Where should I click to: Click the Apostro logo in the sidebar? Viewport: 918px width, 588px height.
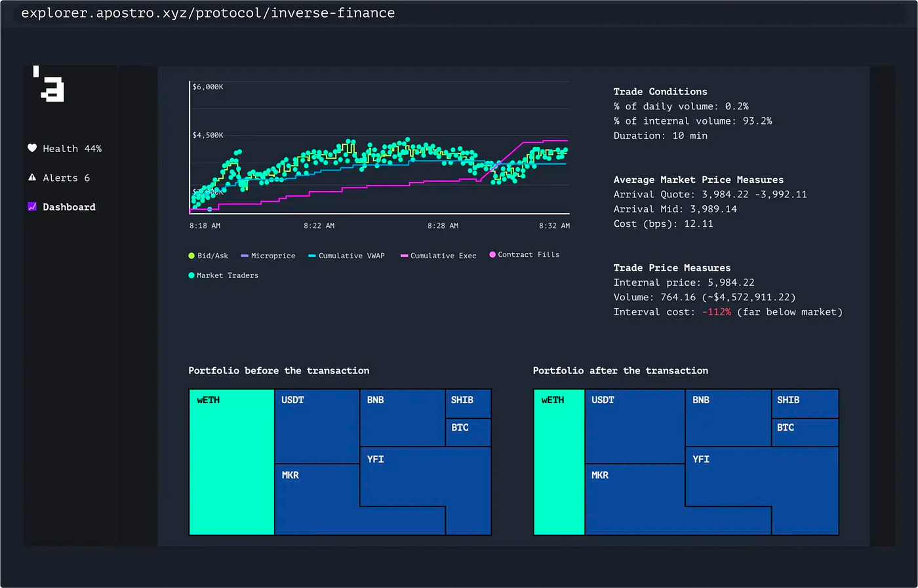(x=49, y=85)
